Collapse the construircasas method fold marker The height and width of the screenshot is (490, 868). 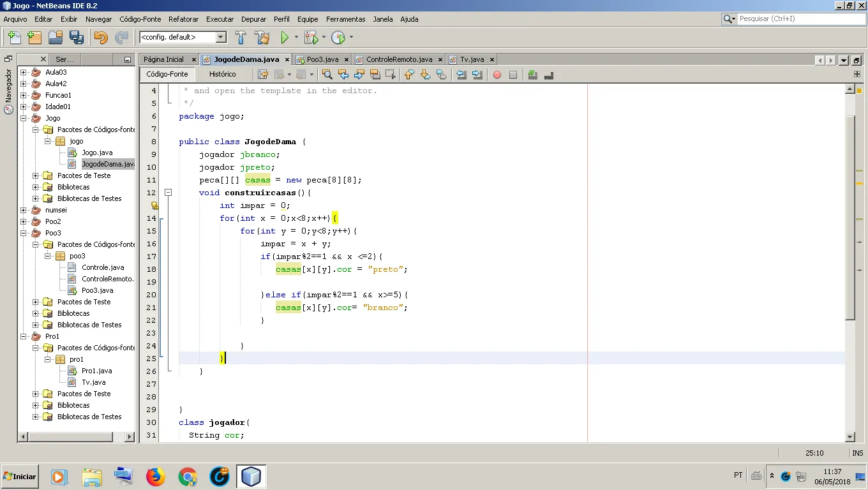point(168,192)
